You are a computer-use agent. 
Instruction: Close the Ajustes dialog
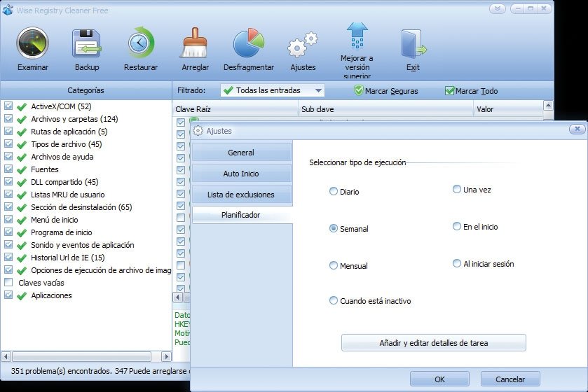coord(577,129)
